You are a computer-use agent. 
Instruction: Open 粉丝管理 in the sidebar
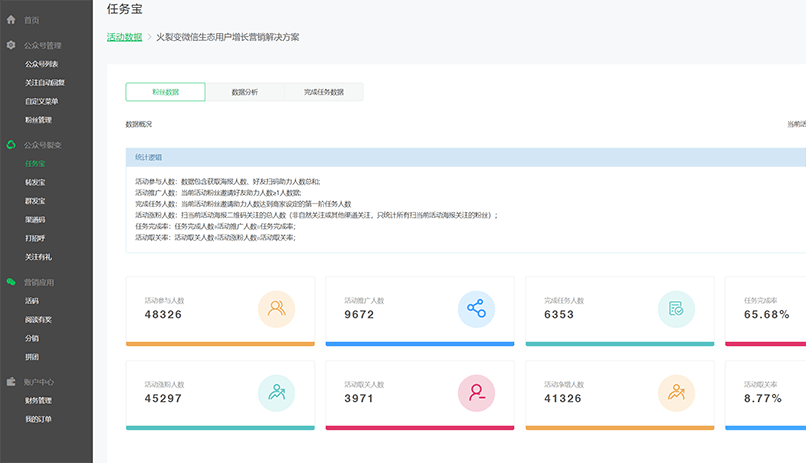(x=39, y=120)
